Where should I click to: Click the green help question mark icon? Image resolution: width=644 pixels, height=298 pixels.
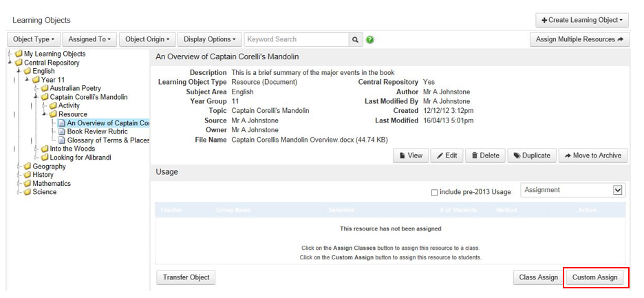point(370,40)
